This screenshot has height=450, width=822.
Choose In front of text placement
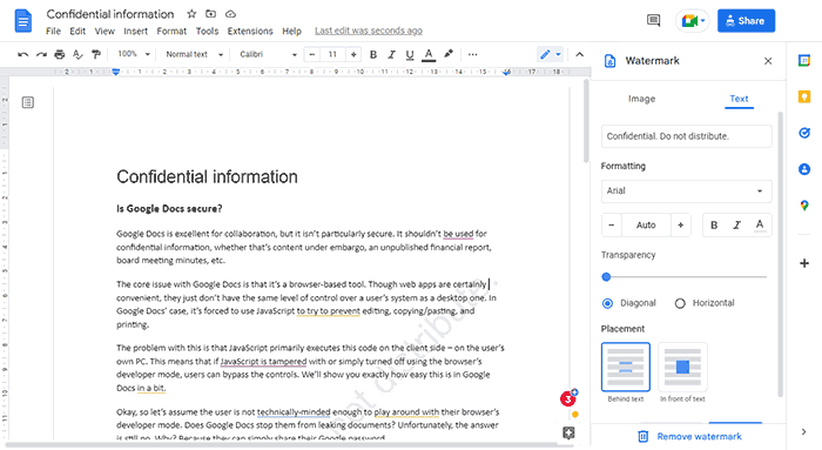click(683, 367)
